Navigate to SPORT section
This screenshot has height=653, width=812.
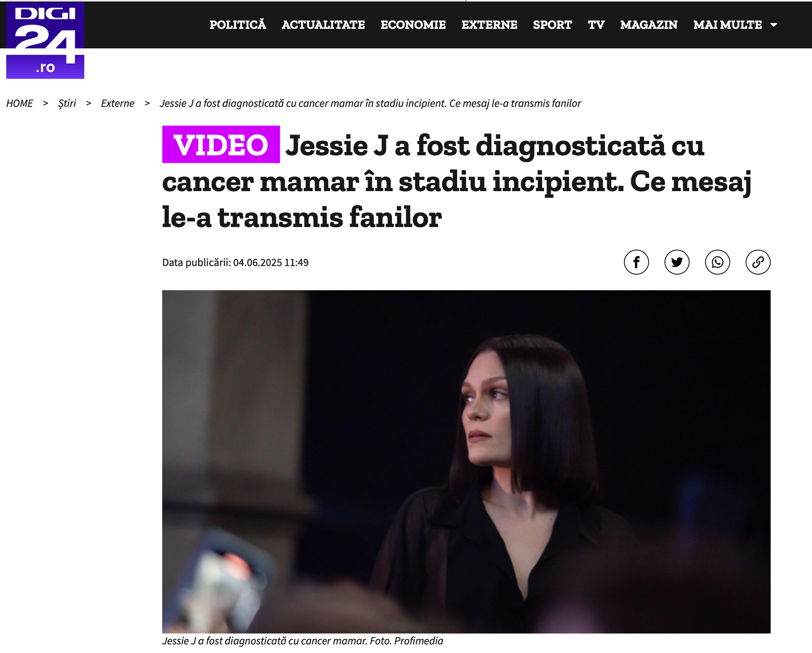tap(552, 25)
